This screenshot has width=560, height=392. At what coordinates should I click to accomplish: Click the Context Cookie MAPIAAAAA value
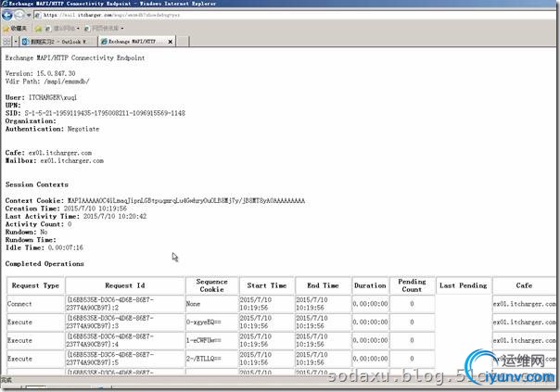click(x=186, y=201)
